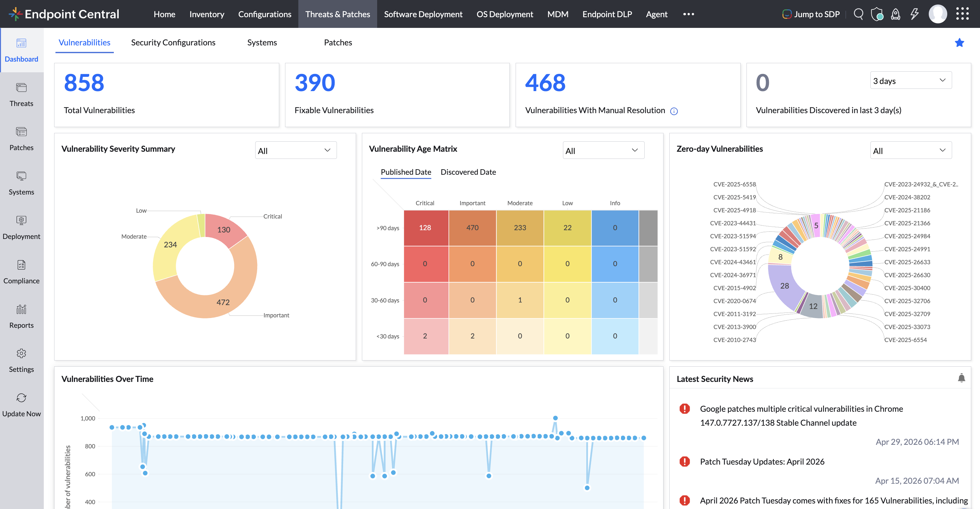
Task: Click info icon beside Manual Resolution
Action: tap(674, 111)
